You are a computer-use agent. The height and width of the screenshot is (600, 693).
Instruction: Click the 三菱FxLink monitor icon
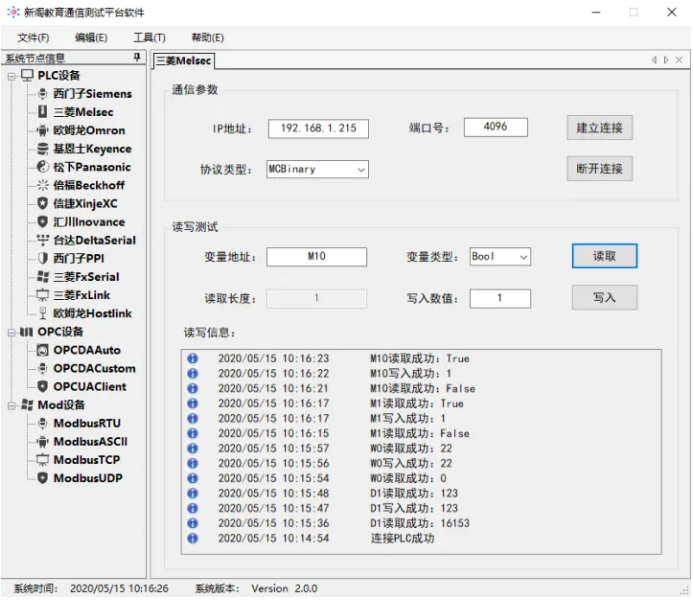click(42, 295)
